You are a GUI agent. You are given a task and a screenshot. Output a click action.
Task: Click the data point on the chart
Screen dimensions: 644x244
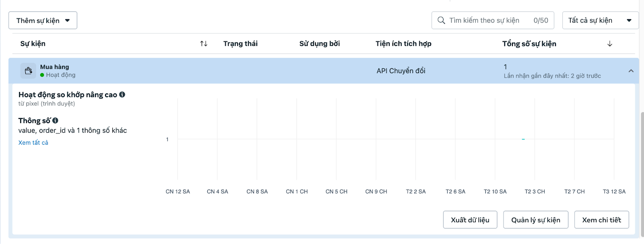point(523,139)
